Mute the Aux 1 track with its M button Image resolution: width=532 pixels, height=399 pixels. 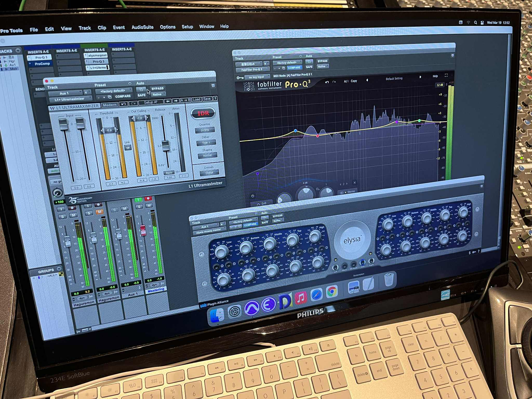pos(125,209)
